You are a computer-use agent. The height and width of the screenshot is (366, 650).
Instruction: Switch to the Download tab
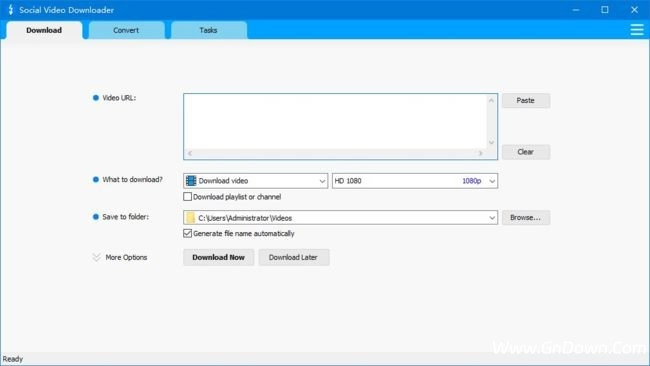(x=44, y=30)
